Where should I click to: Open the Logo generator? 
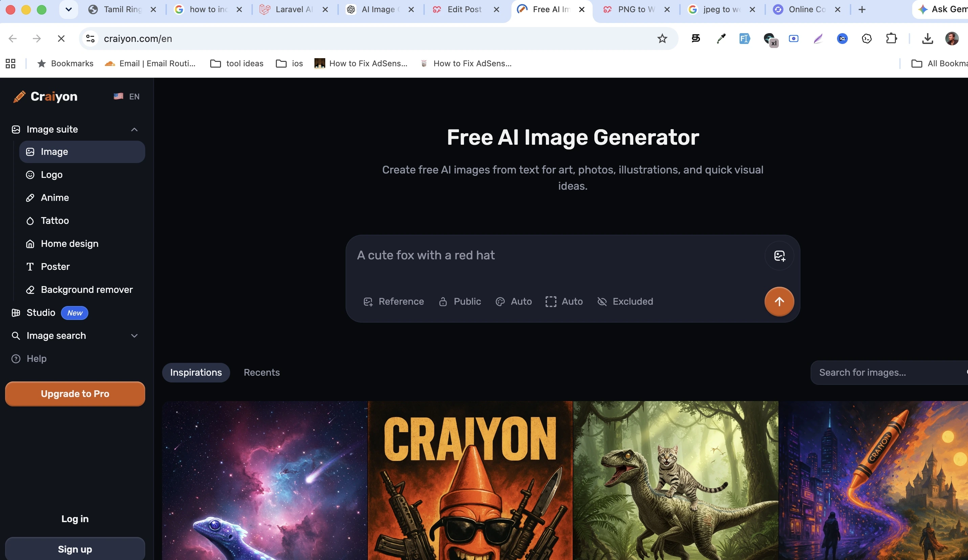[x=82, y=174]
